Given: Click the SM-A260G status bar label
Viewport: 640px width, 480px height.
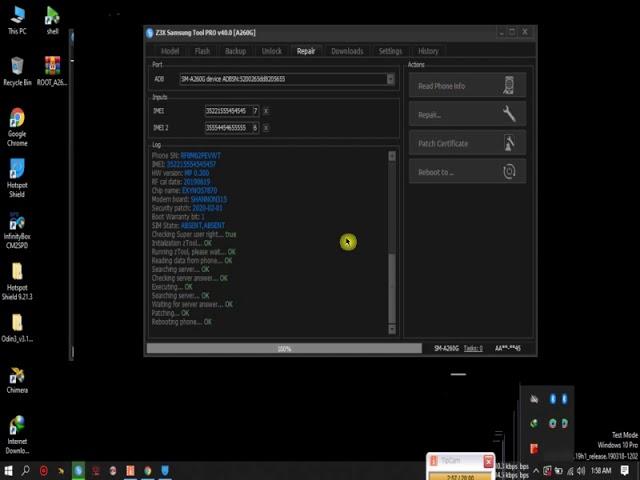Looking at the screenshot, I should click(447, 348).
